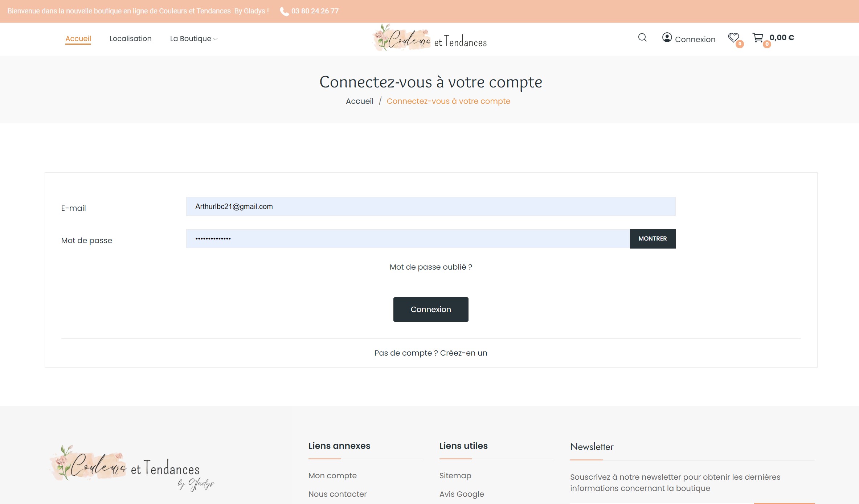Expand the La Boutique dropdown menu
This screenshot has height=504, width=859.
point(193,39)
